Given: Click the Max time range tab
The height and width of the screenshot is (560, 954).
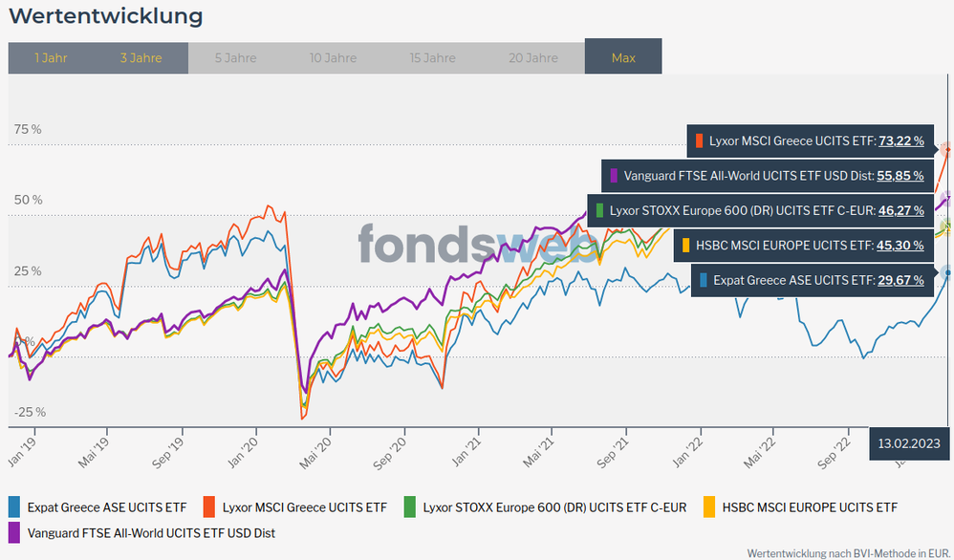Looking at the screenshot, I should click(x=623, y=58).
